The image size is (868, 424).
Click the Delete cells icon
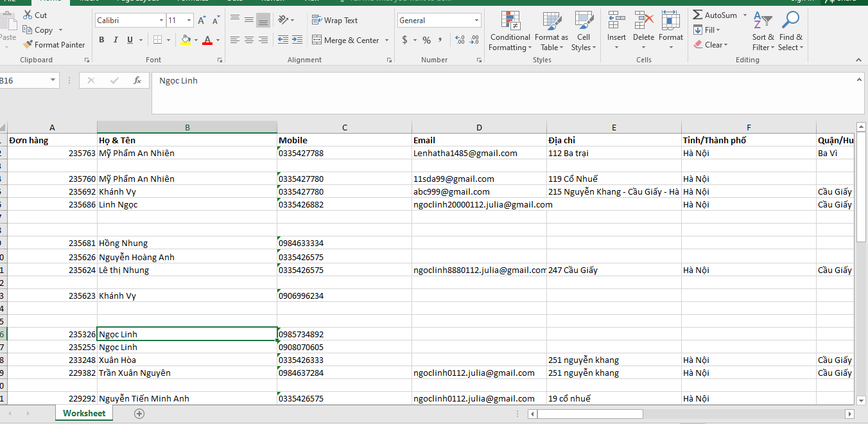[643, 20]
